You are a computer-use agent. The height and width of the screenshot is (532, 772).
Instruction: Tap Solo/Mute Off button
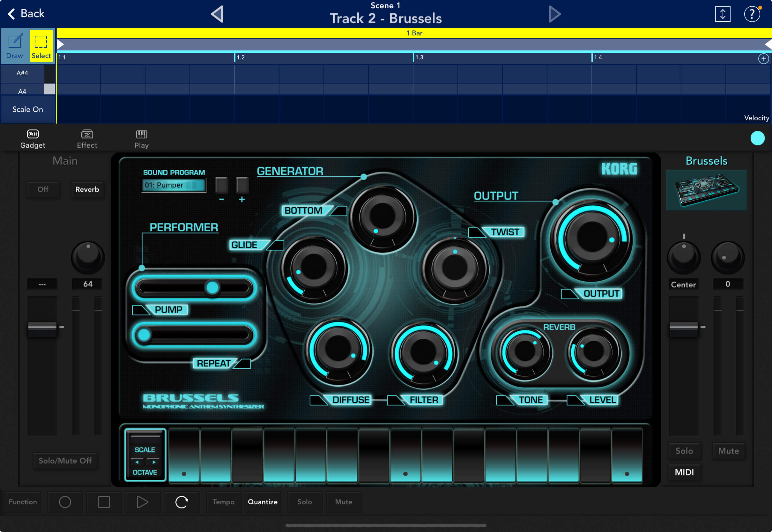[x=65, y=461]
